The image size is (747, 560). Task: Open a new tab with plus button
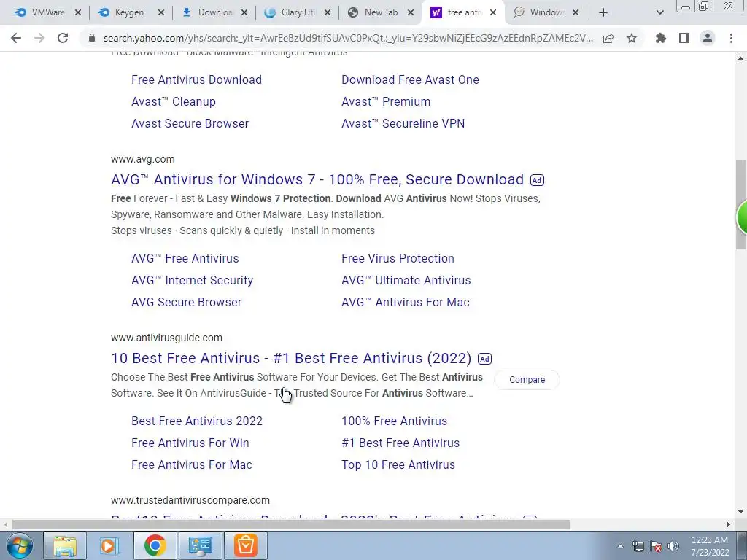click(x=603, y=13)
